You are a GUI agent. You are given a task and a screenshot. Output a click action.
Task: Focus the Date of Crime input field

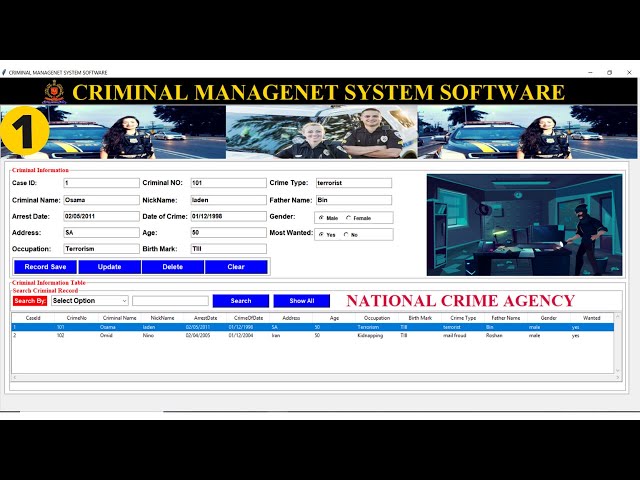[228, 216]
